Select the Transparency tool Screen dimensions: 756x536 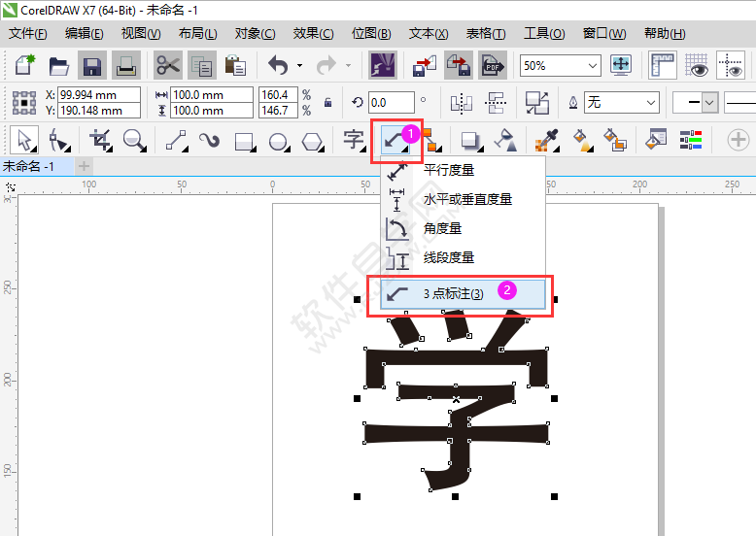505,140
